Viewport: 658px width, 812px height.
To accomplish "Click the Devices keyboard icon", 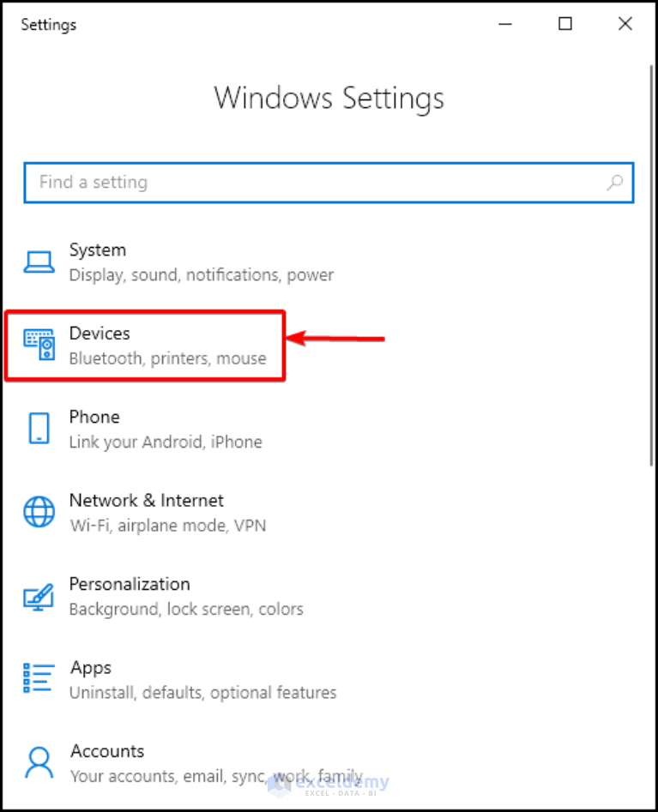I will coord(38,343).
